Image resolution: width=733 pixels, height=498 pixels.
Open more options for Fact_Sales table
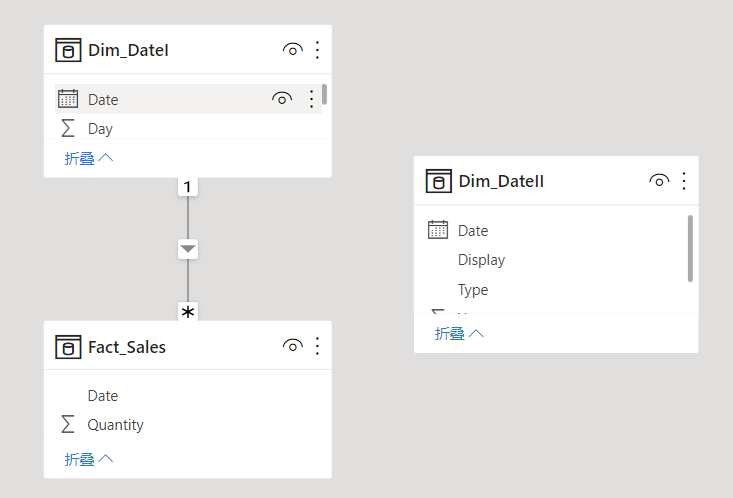(317, 346)
